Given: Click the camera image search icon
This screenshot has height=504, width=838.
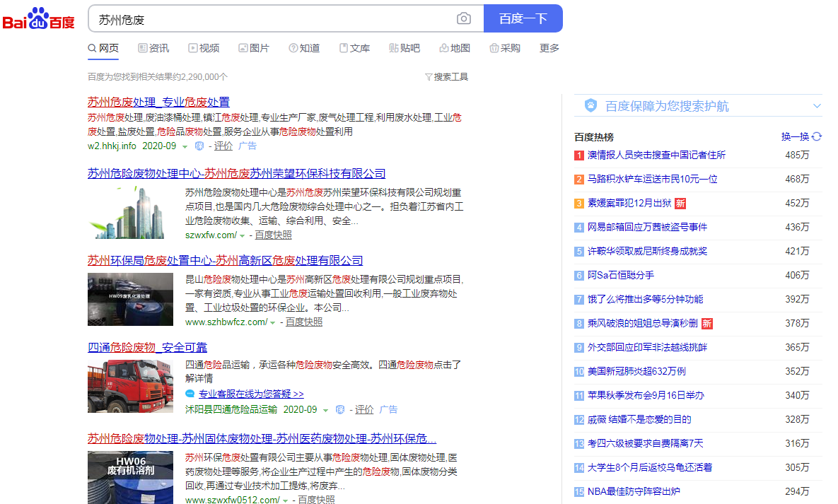Looking at the screenshot, I should [463, 18].
